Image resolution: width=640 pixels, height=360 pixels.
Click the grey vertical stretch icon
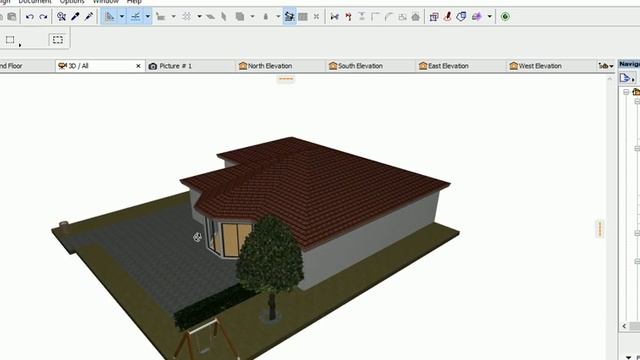(362, 17)
